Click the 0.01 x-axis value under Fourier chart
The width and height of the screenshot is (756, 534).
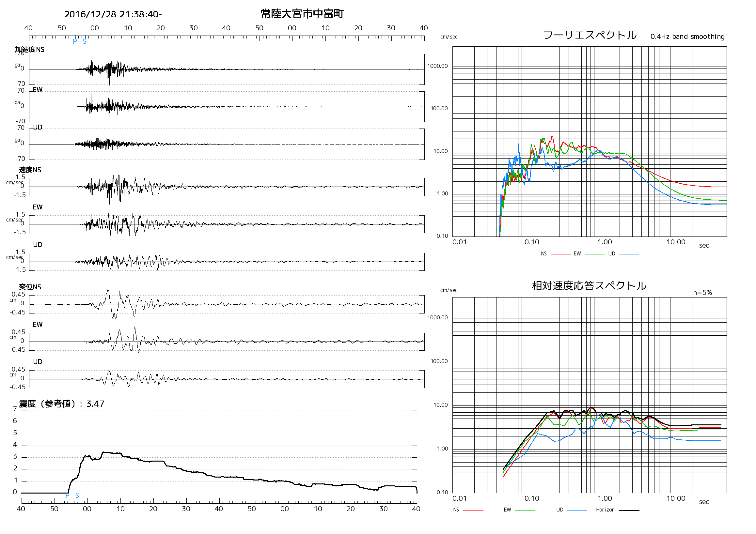[x=459, y=242]
